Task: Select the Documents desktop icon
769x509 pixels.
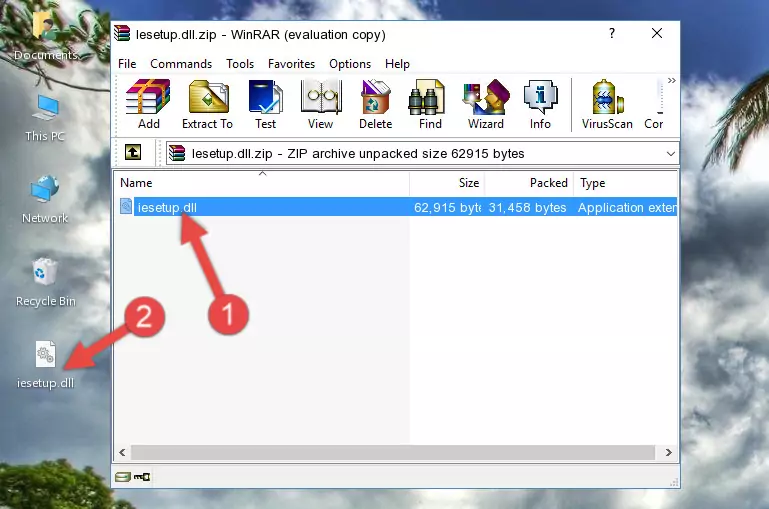Action: click(46, 37)
